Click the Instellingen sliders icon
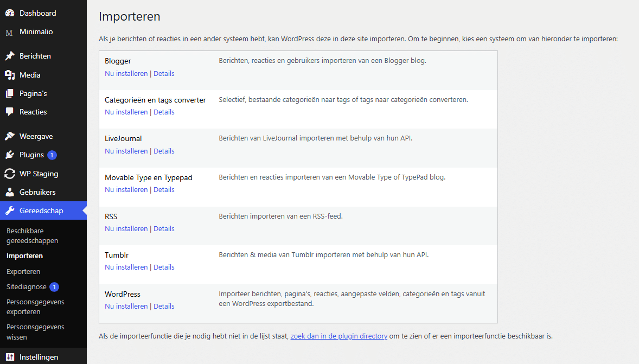This screenshot has height=364, width=639. click(10, 357)
